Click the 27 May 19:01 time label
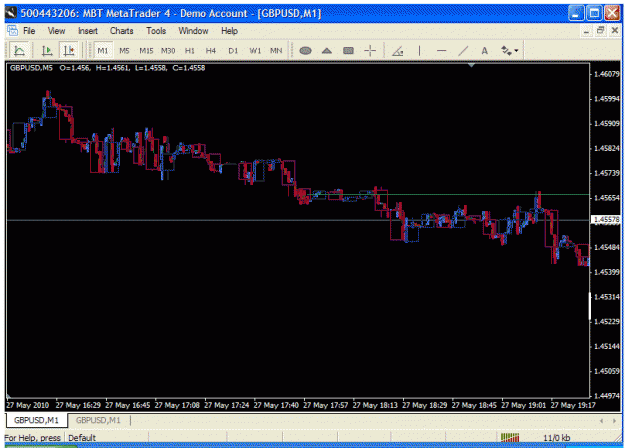The width and height of the screenshot is (625, 448). [523, 405]
